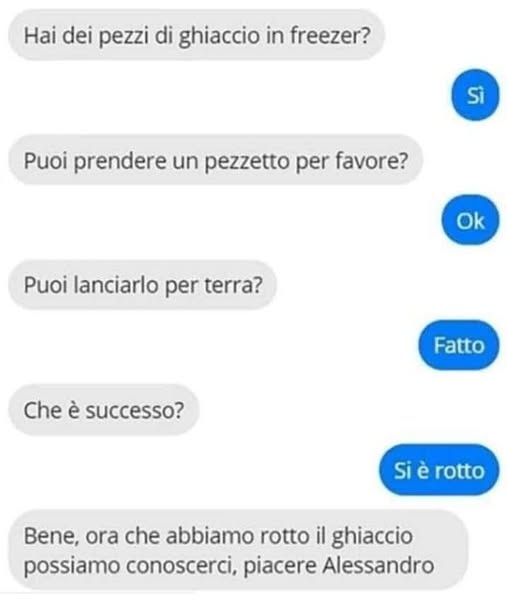
Task: Click the word "successo?" in the message
Action: click(x=135, y=411)
